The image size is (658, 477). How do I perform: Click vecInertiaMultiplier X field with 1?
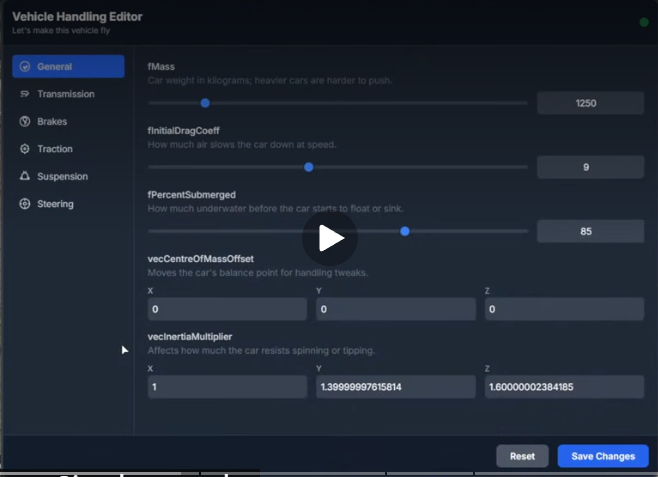pyautogui.click(x=227, y=387)
